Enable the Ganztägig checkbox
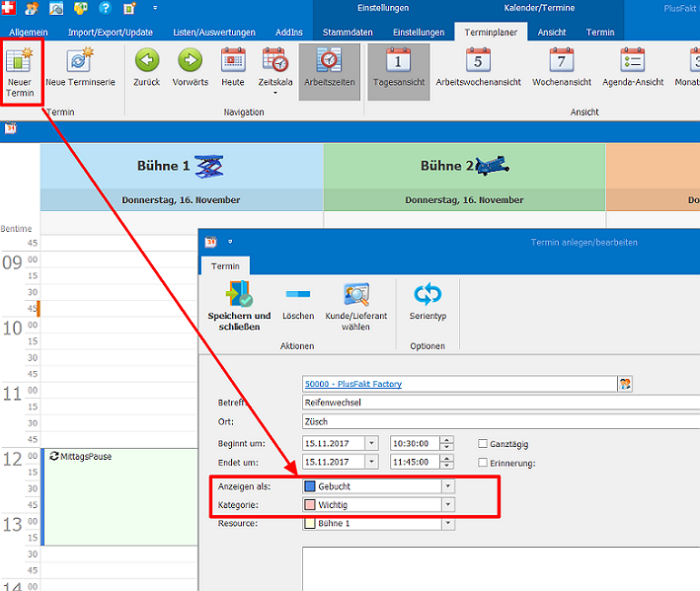700x591 pixels. click(483, 443)
